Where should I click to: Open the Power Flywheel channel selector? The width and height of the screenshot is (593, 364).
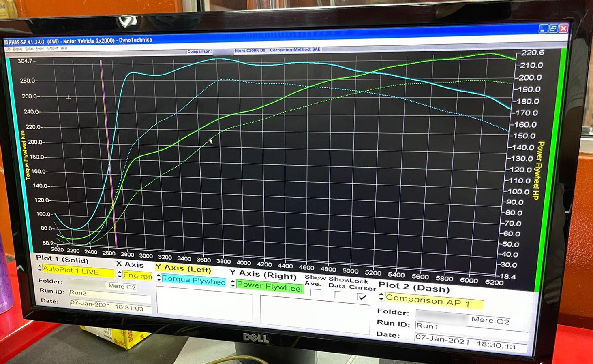click(x=270, y=286)
